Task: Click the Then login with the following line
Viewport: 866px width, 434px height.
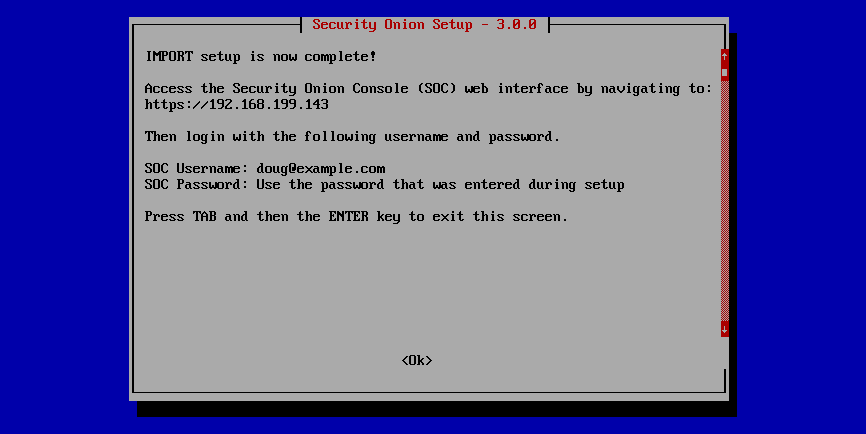Action: point(352,136)
